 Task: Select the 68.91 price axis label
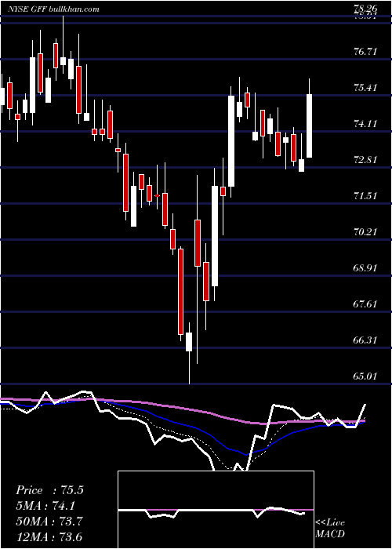coord(365,268)
